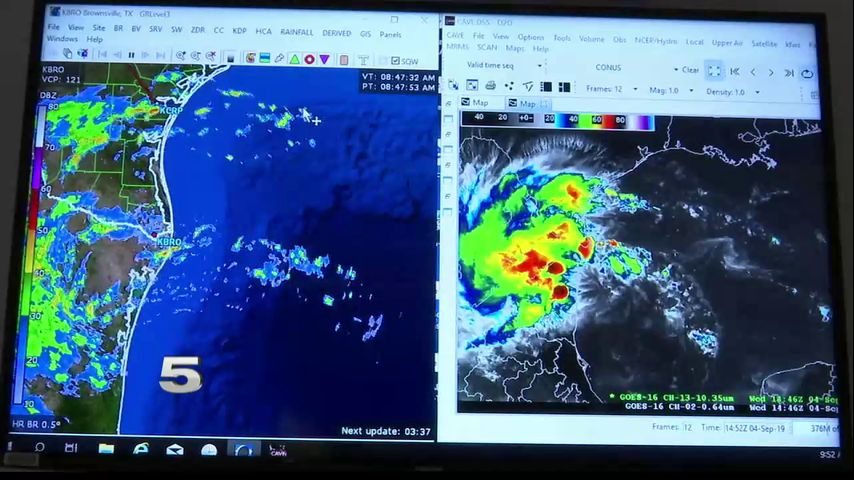Switch to the second Map tab
The image size is (854, 480).
click(526, 103)
